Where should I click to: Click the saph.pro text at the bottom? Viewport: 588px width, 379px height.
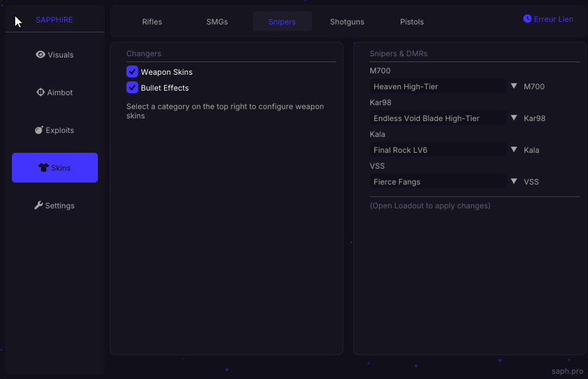click(x=567, y=371)
